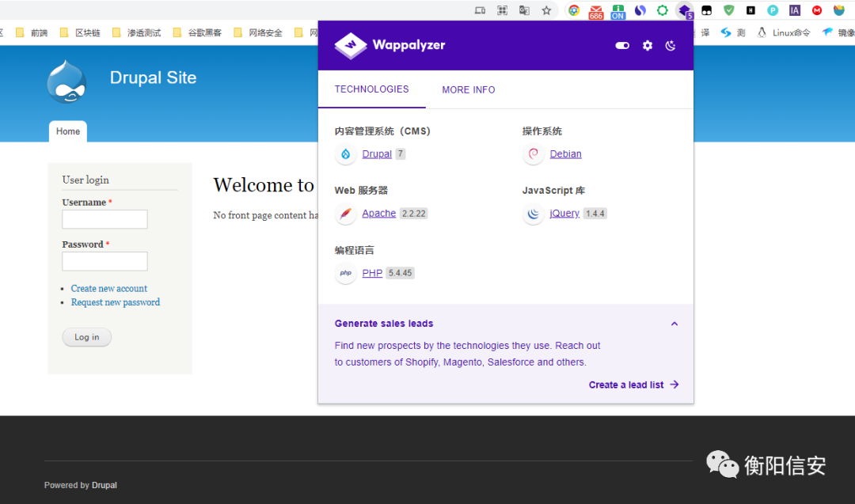This screenshot has height=504, width=855.
Task: Click the Apache feather icon
Action: (346, 214)
